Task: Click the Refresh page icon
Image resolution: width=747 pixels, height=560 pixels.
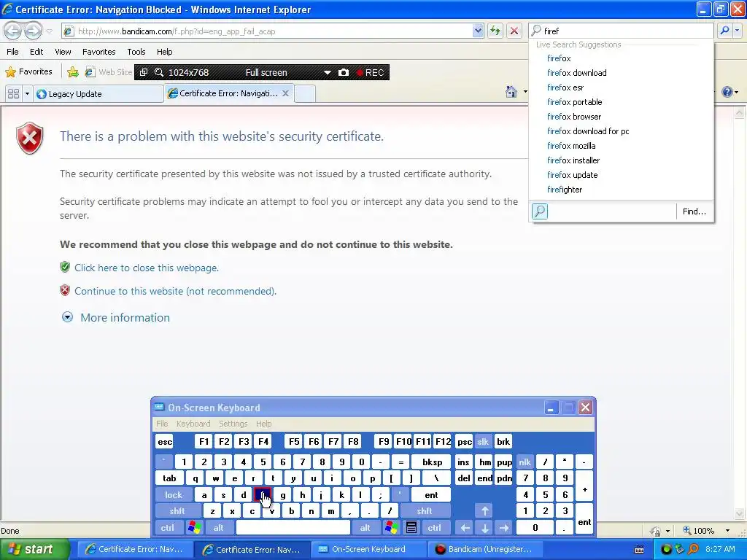Action: [495, 31]
